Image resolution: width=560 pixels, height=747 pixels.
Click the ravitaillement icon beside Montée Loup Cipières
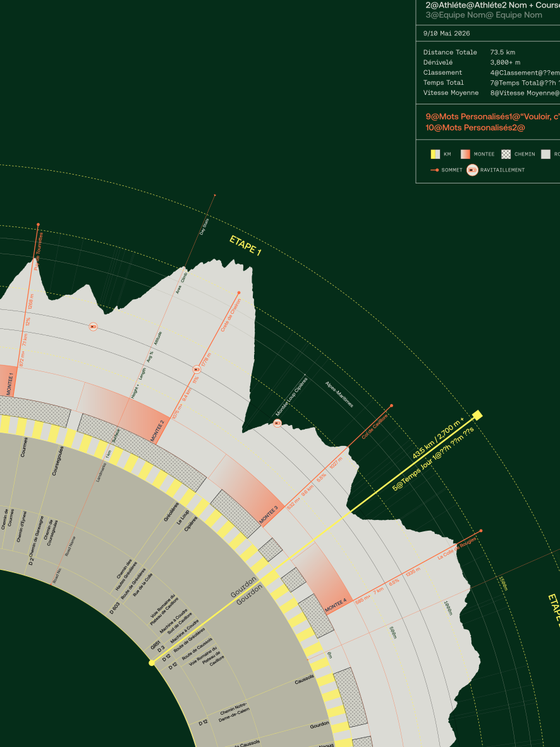pyautogui.click(x=277, y=423)
